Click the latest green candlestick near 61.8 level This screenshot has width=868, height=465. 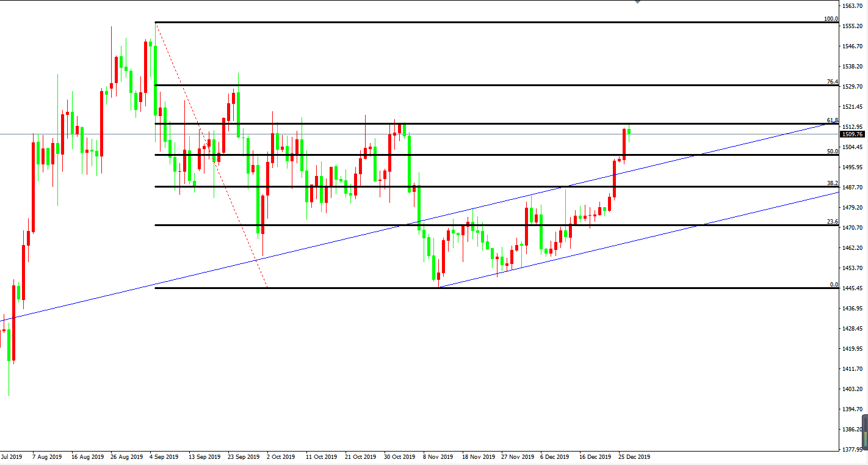pyautogui.click(x=629, y=133)
